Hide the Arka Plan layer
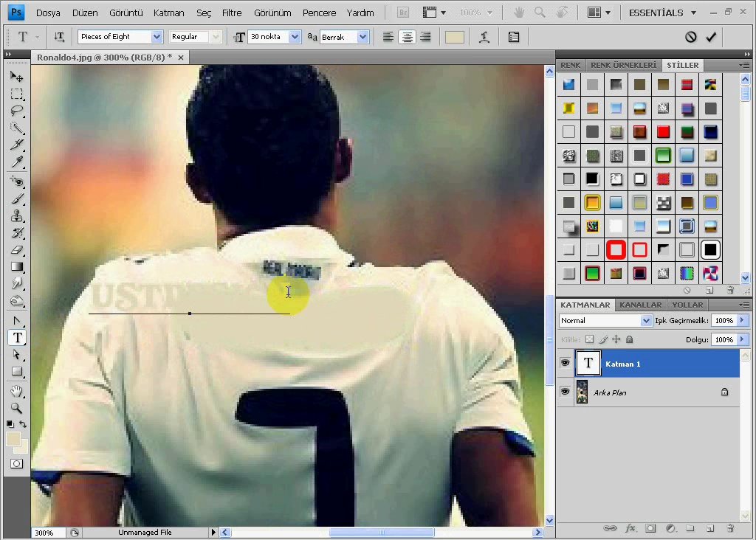The image size is (756, 540). point(565,392)
